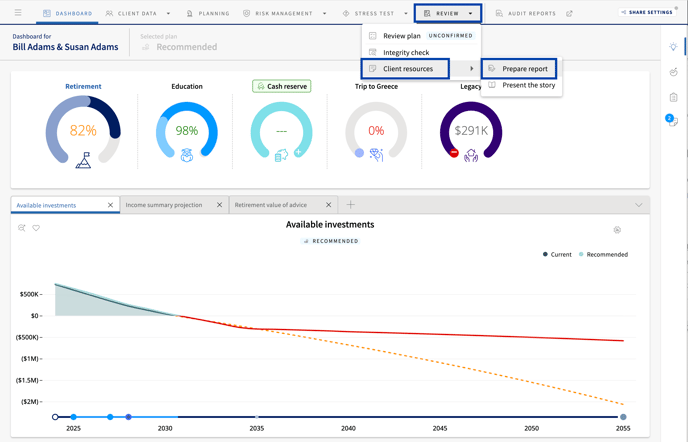Click the timeline marker at 2035
Screen dimensions: 688x442
pyautogui.click(x=257, y=417)
